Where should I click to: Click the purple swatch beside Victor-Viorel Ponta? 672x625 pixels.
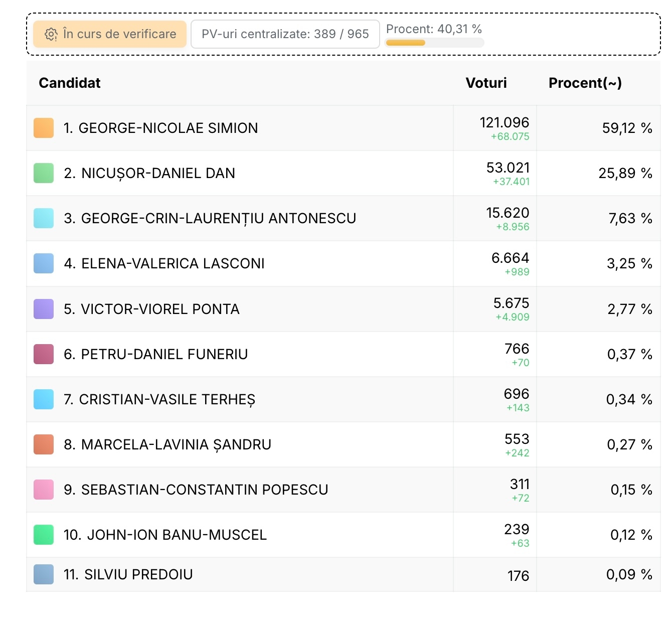[x=44, y=309]
